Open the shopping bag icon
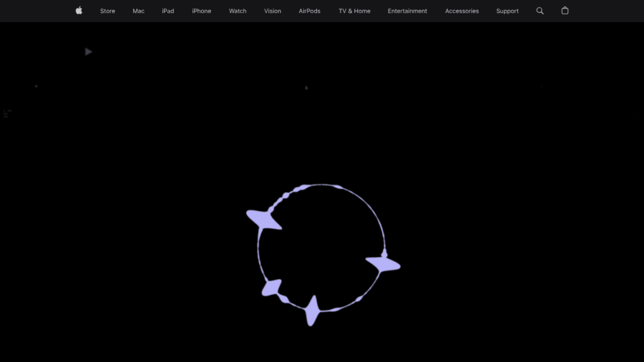The width and height of the screenshot is (644, 362). [x=565, y=11]
